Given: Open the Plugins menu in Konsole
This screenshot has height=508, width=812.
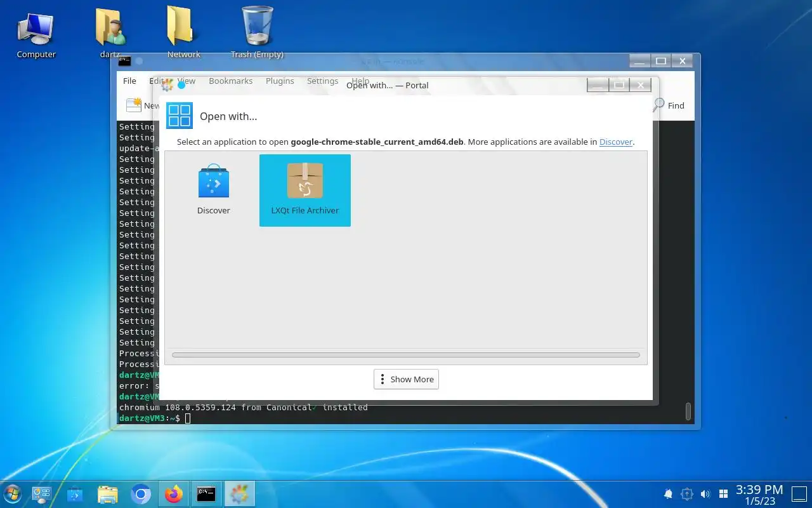Looking at the screenshot, I should click(x=280, y=81).
